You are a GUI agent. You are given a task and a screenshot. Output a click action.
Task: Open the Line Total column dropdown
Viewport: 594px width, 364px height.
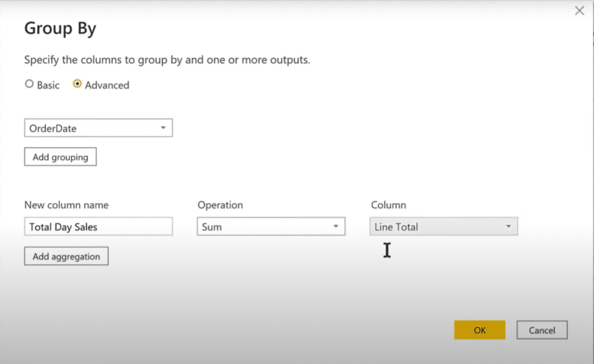[444, 227]
